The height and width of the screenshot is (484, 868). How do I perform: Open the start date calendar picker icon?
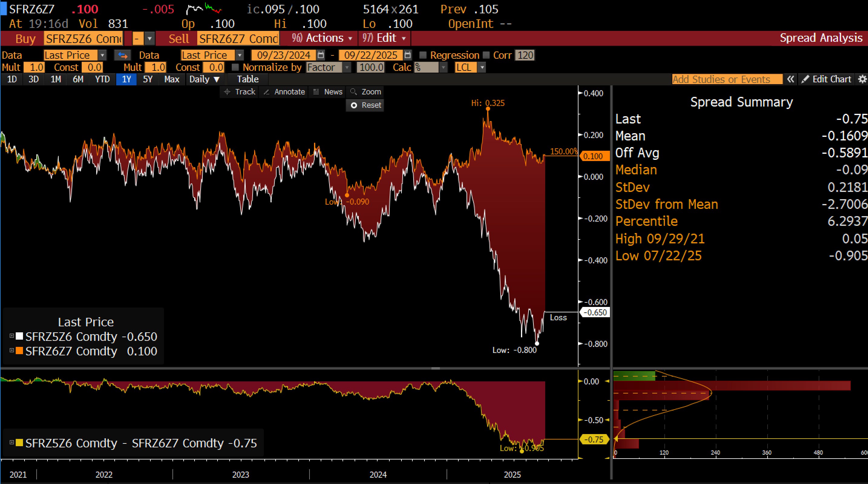321,55
